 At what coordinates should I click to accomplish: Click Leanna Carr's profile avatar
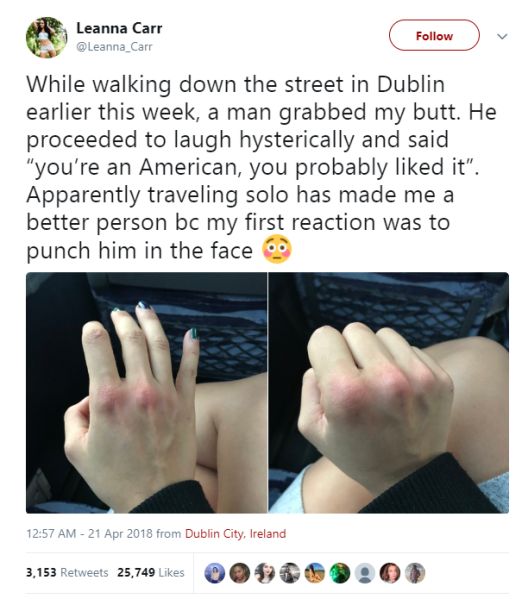click(x=47, y=37)
